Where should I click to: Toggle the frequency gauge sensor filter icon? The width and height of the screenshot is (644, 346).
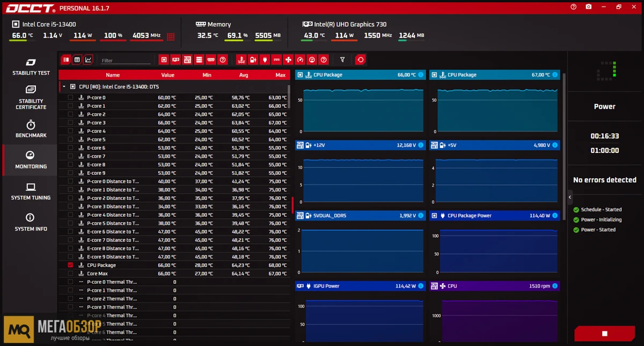[x=300, y=60]
